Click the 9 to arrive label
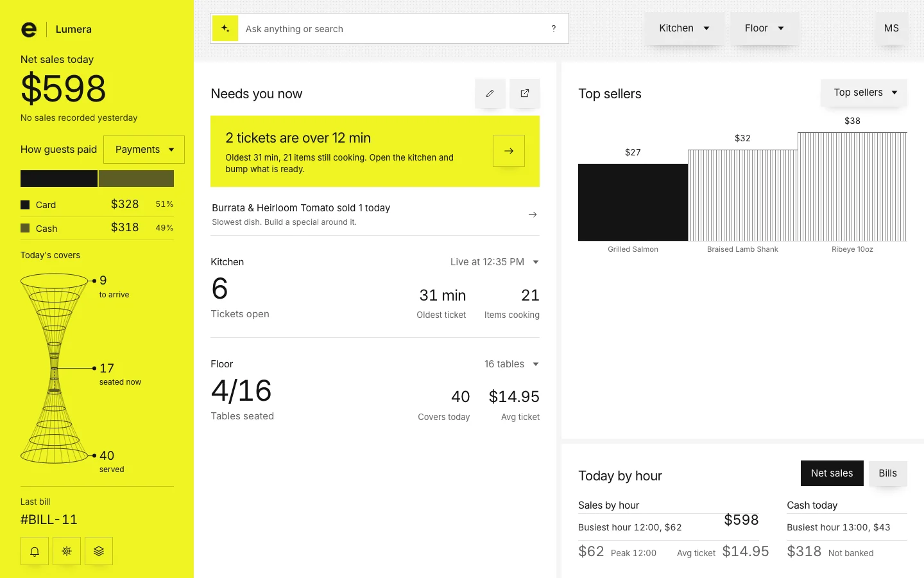 point(114,286)
